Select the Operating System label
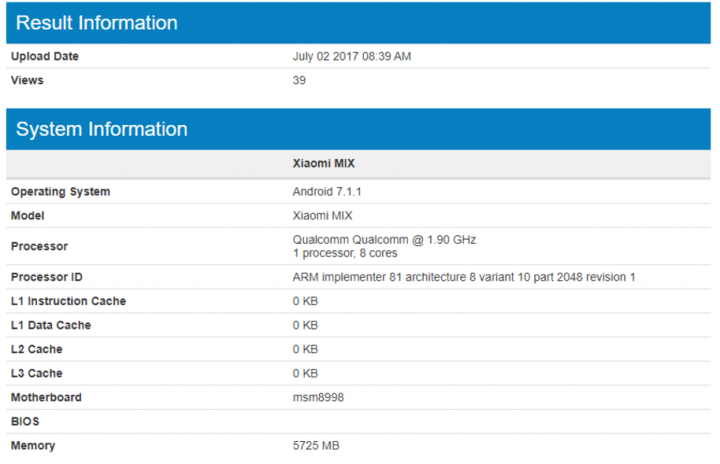 pos(61,192)
